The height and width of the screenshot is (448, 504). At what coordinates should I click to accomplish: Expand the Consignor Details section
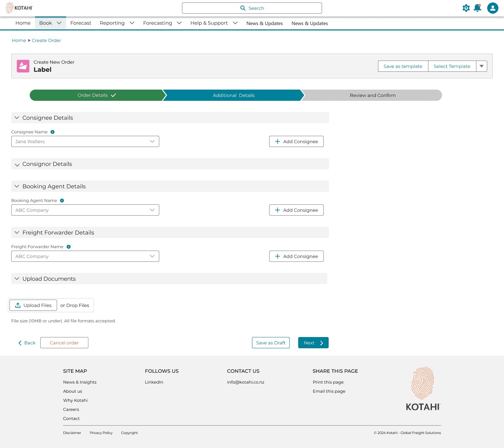click(x=170, y=164)
